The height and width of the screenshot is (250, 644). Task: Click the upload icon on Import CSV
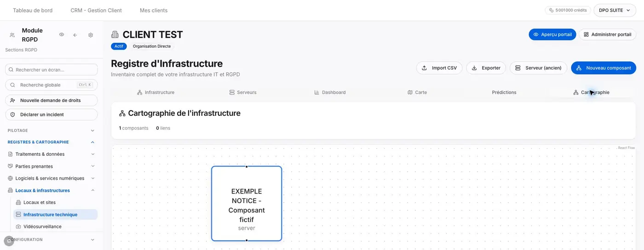point(425,68)
